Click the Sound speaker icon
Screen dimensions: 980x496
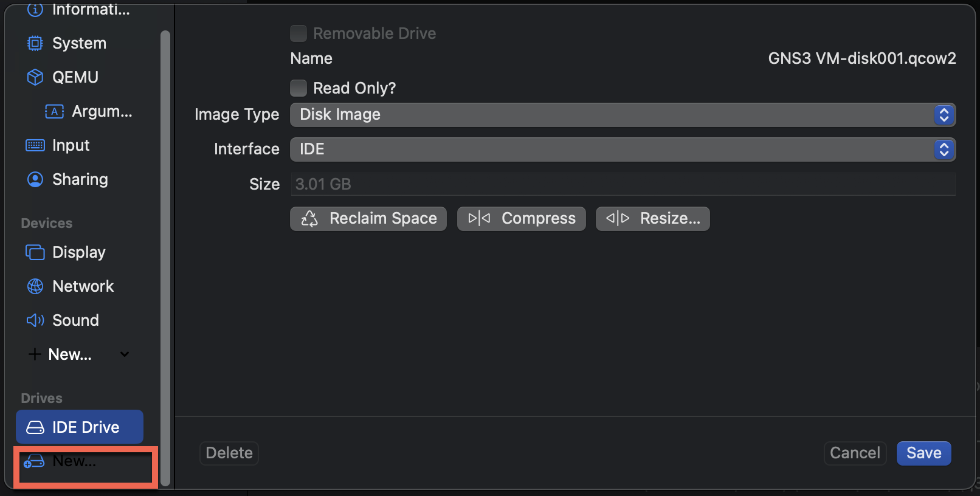35,320
